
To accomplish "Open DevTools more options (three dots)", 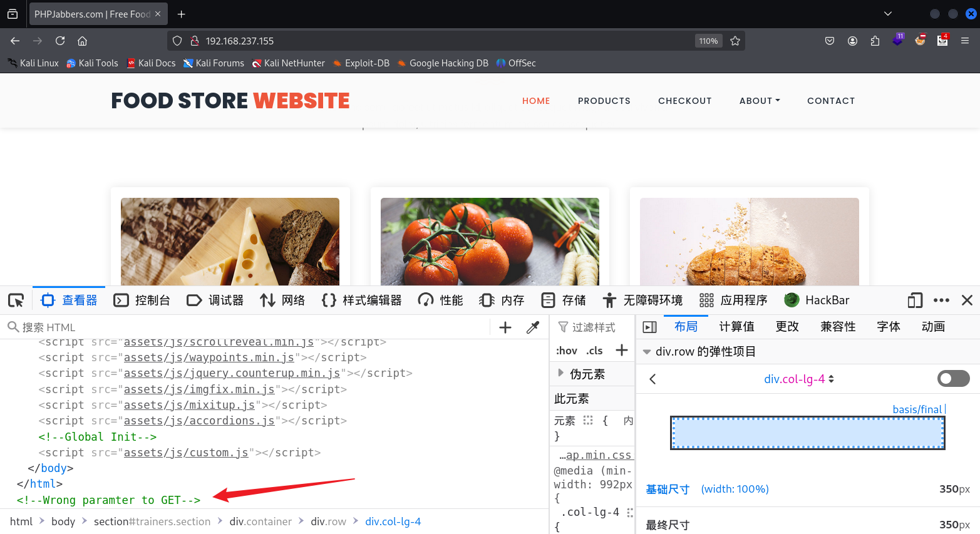I will (x=941, y=300).
